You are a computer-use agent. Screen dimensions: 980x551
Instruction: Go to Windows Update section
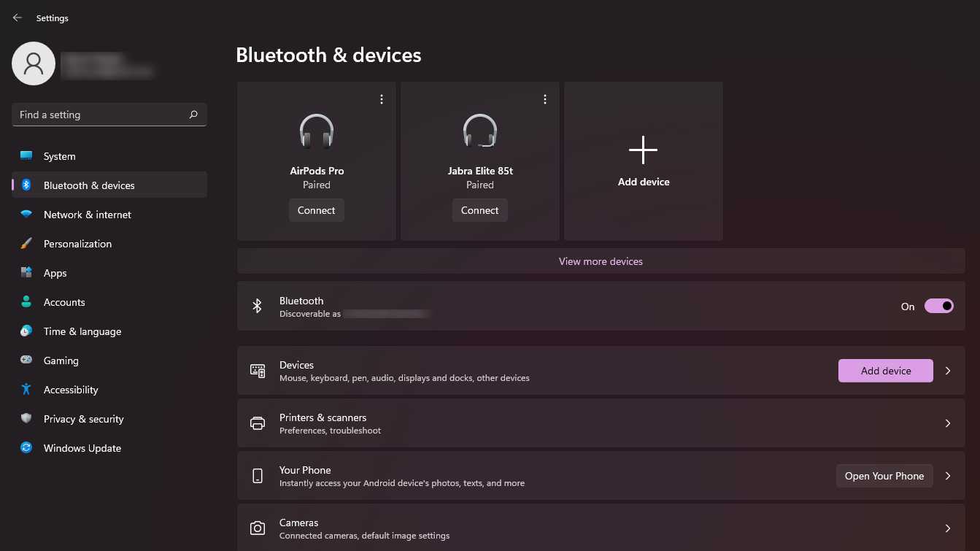82,448
